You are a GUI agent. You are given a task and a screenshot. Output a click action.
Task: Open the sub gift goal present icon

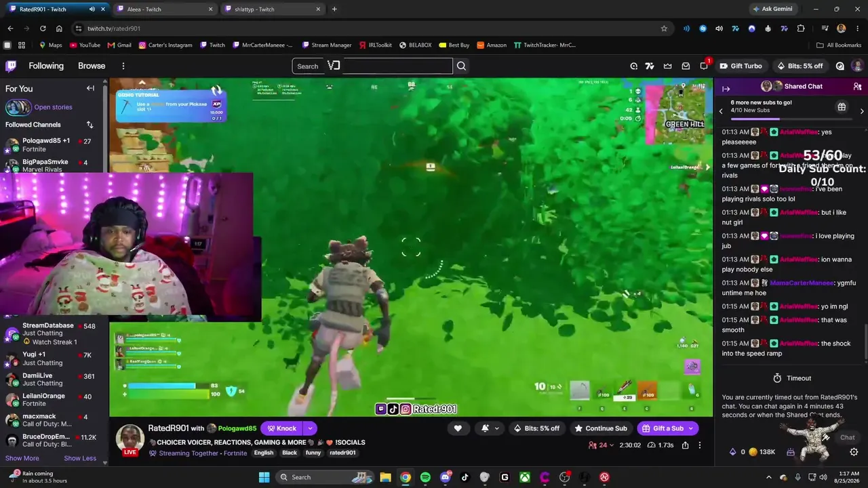842,107
